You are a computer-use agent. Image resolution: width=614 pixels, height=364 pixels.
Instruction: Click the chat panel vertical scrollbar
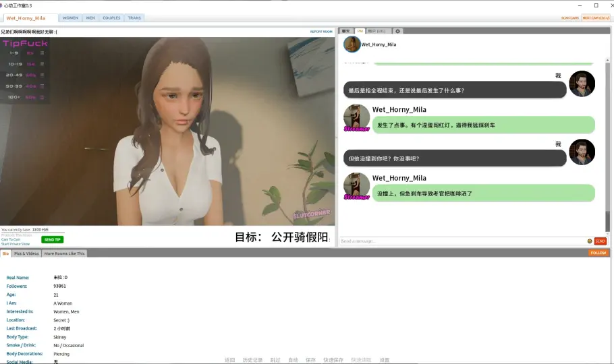click(607, 148)
